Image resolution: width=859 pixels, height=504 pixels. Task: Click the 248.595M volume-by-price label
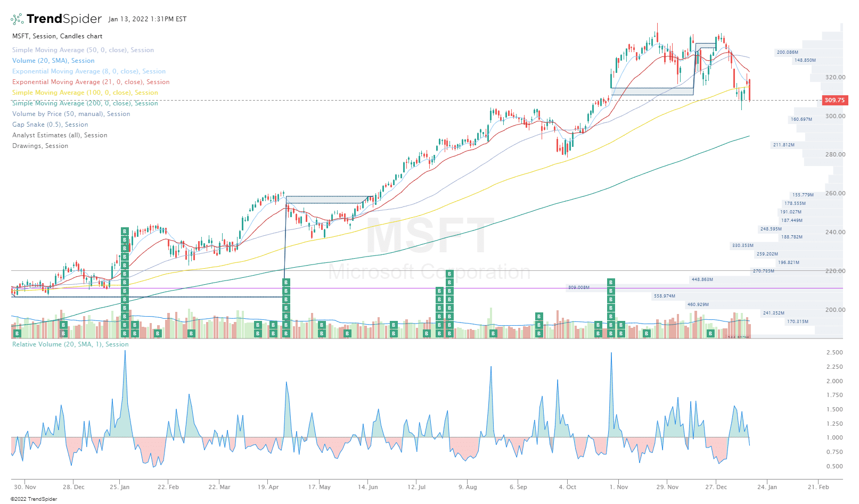[771, 229]
